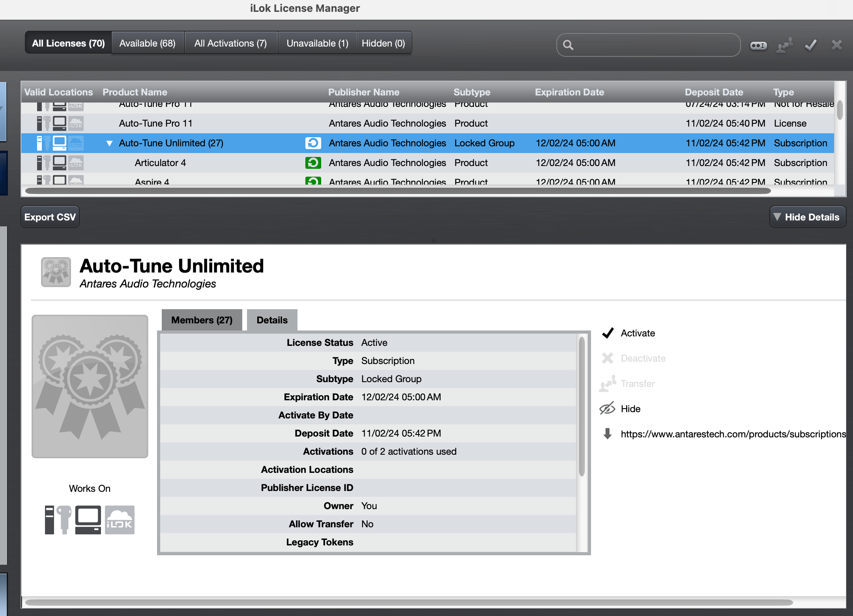Click the Expiration Date column header
This screenshot has height=616, width=853.
(x=569, y=92)
